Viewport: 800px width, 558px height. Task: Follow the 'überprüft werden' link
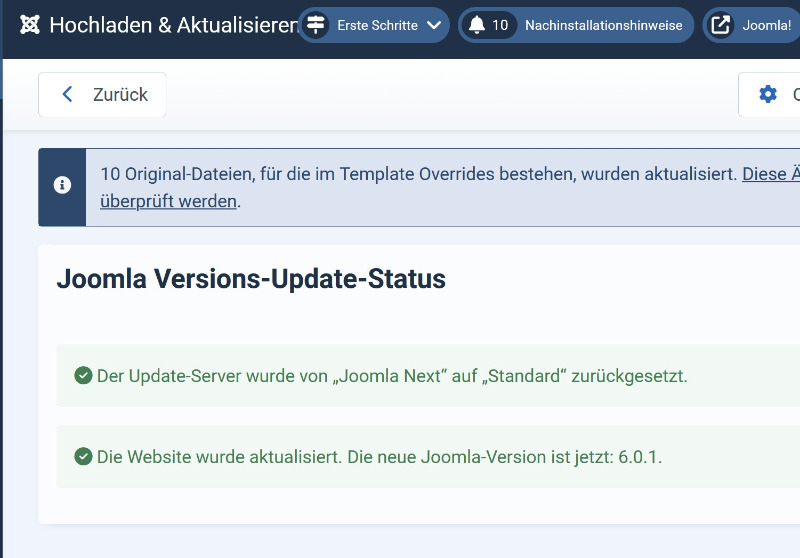click(168, 201)
